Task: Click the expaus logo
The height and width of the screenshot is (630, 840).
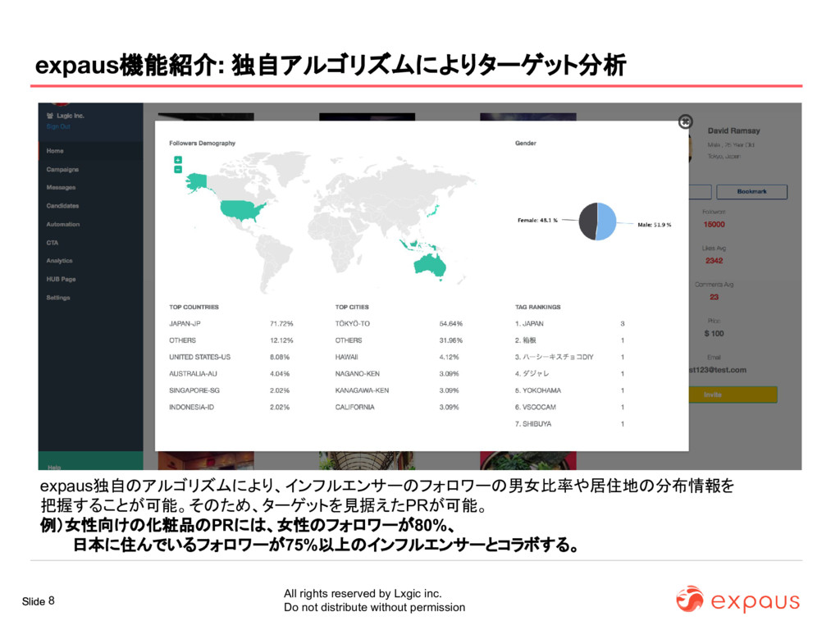Action: tap(737, 600)
